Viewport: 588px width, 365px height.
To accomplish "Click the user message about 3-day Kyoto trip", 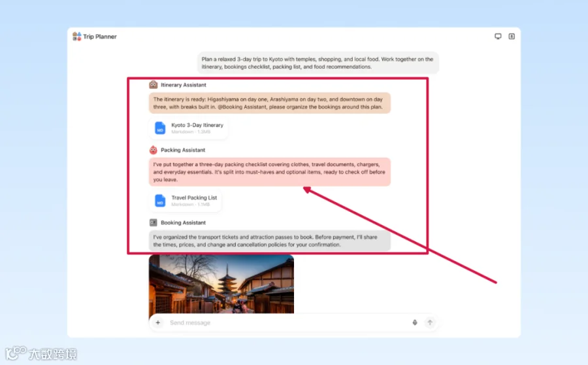I will tap(318, 63).
